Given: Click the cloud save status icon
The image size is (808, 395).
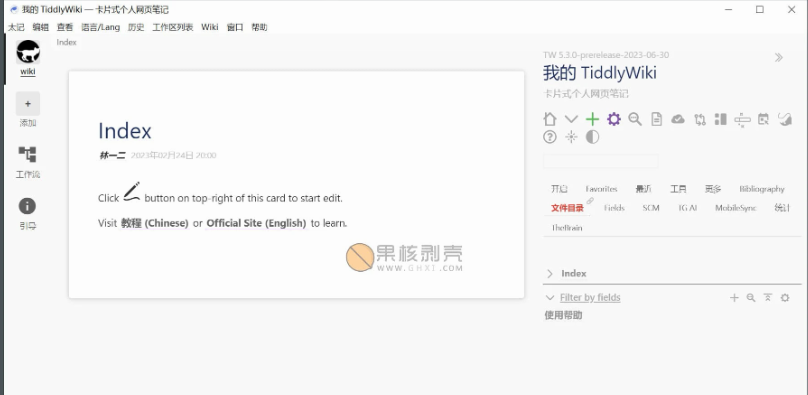Looking at the screenshot, I should coord(678,119).
